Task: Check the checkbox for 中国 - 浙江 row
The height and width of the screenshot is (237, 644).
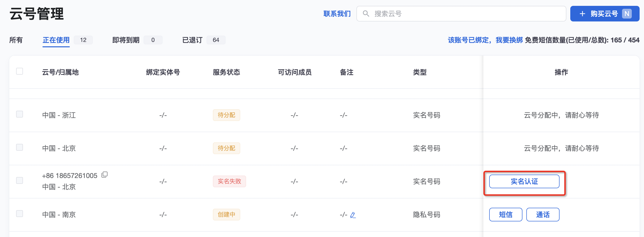Action: pos(20,114)
